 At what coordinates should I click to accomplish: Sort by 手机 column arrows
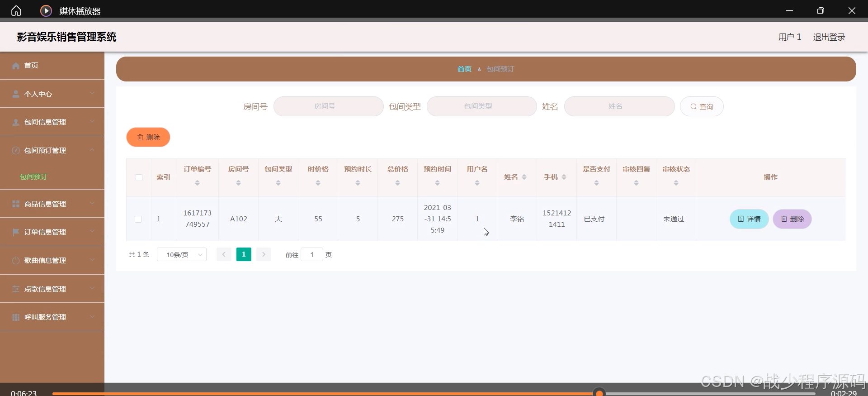564,177
